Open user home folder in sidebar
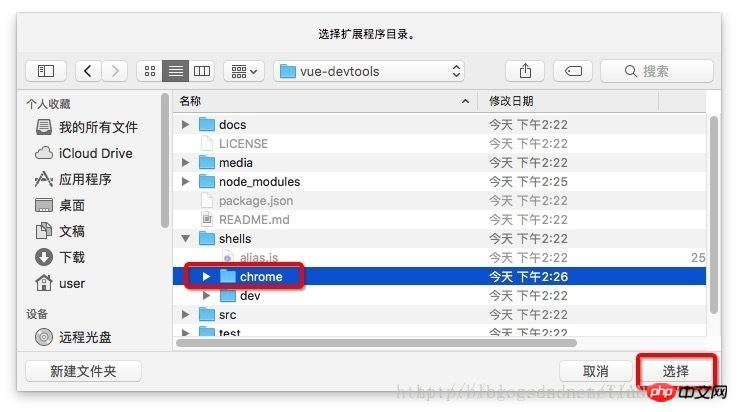Screen dimensions: 738x412 (60, 283)
